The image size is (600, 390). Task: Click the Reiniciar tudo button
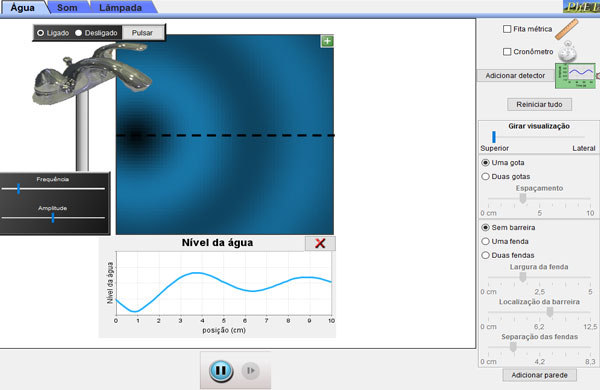(x=539, y=104)
